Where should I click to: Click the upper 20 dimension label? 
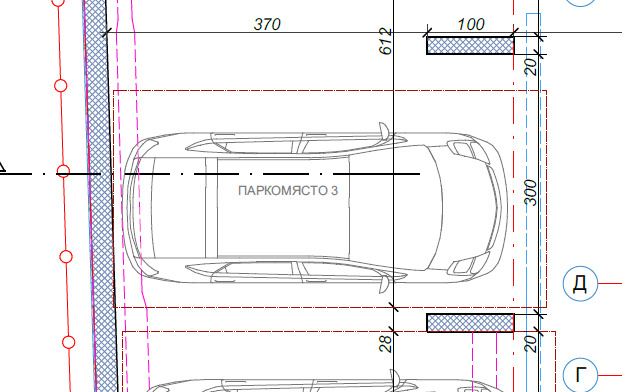point(531,66)
